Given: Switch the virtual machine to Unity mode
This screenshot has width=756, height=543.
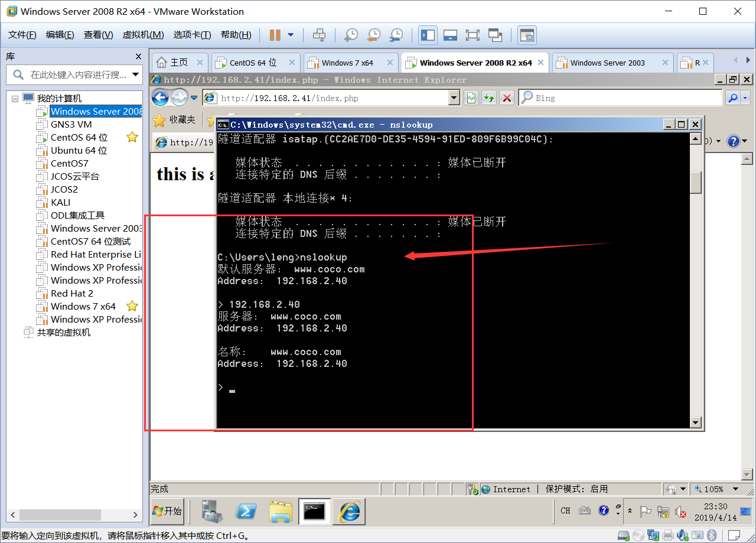Looking at the screenshot, I should pos(496,35).
